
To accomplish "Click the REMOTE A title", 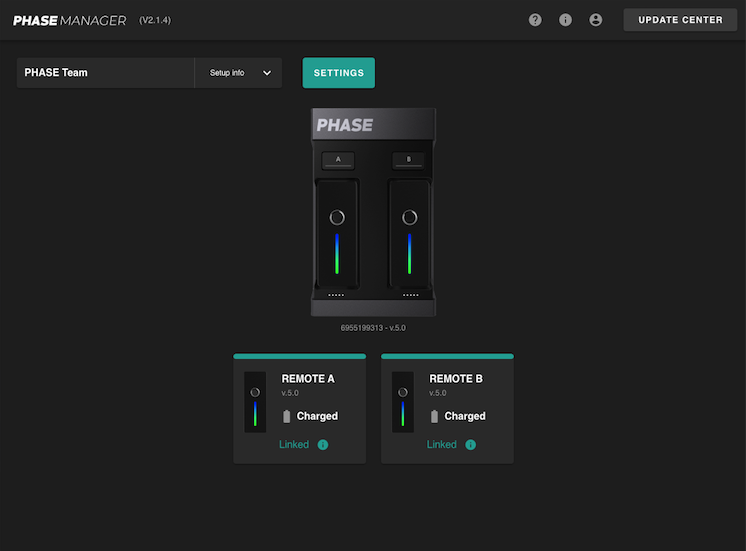I will click(308, 379).
